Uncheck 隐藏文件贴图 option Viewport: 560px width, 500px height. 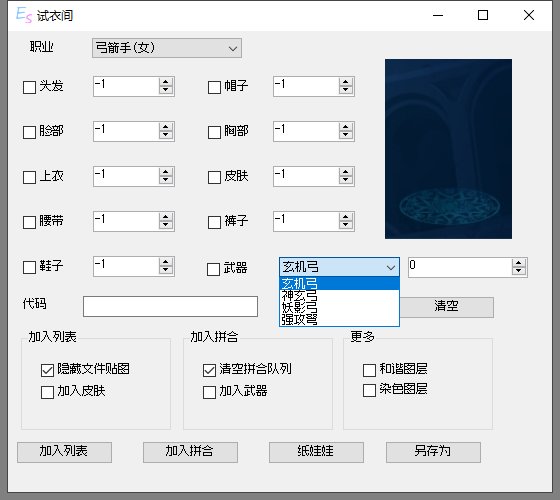(x=47, y=370)
